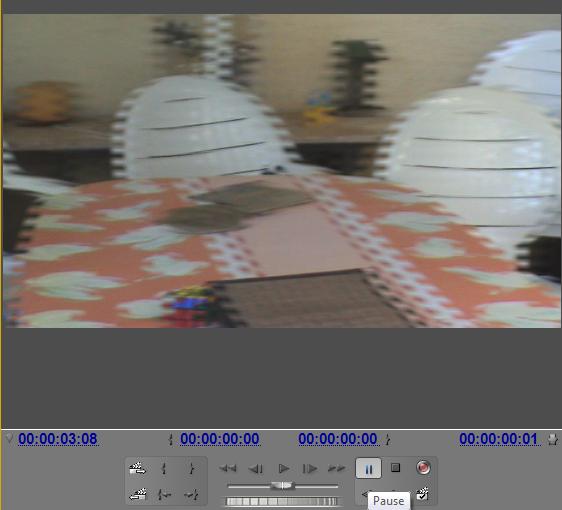Click the Step Back frame button

tap(256, 469)
